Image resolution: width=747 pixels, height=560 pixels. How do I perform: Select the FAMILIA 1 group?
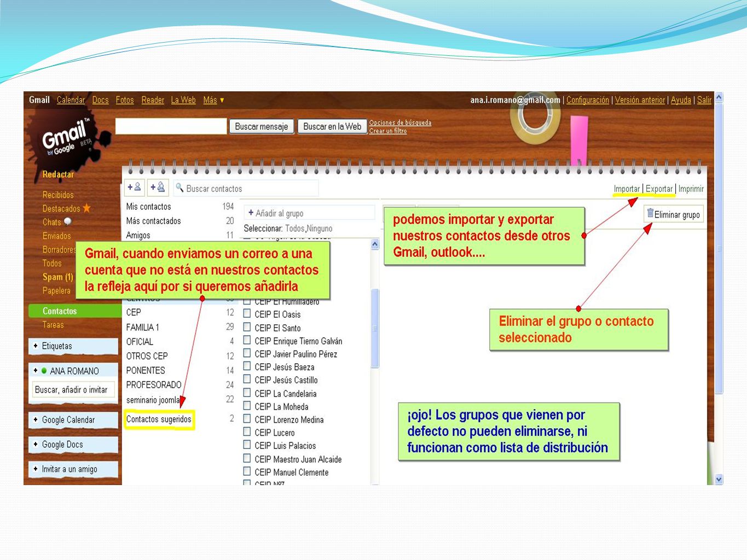pos(179,327)
